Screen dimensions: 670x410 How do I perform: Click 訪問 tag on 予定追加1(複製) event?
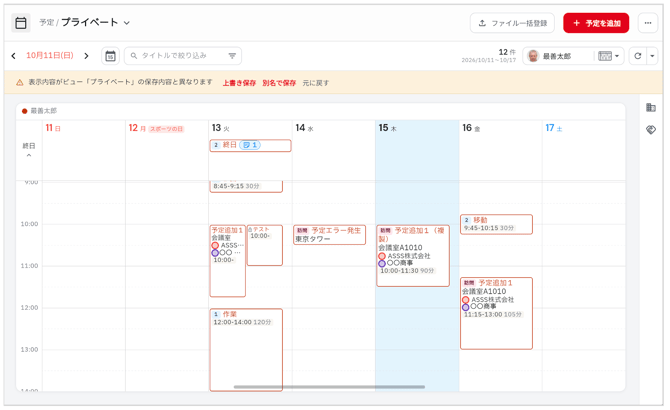[x=385, y=231]
